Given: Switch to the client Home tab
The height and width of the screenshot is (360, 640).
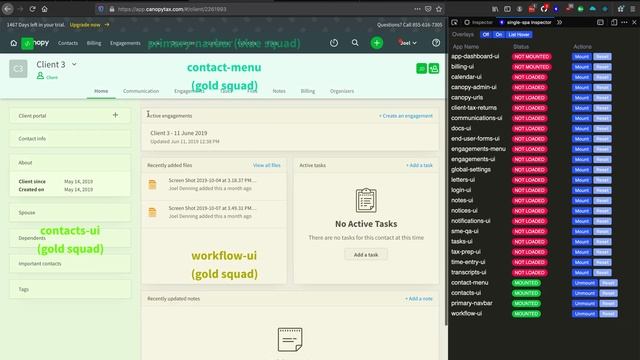Looking at the screenshot, I should (101, 91).
